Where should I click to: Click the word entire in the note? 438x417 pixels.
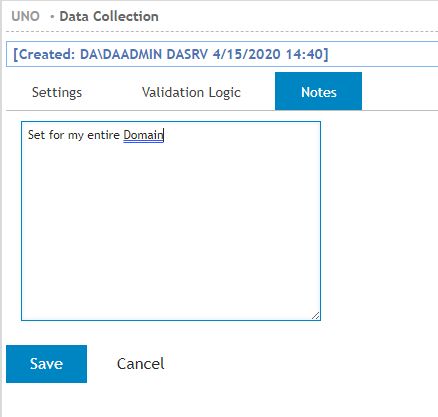point(103,135)
